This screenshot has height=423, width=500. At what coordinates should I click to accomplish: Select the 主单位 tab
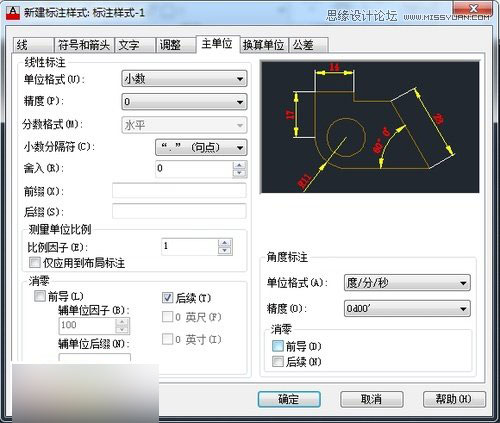(x=218, y=43)
